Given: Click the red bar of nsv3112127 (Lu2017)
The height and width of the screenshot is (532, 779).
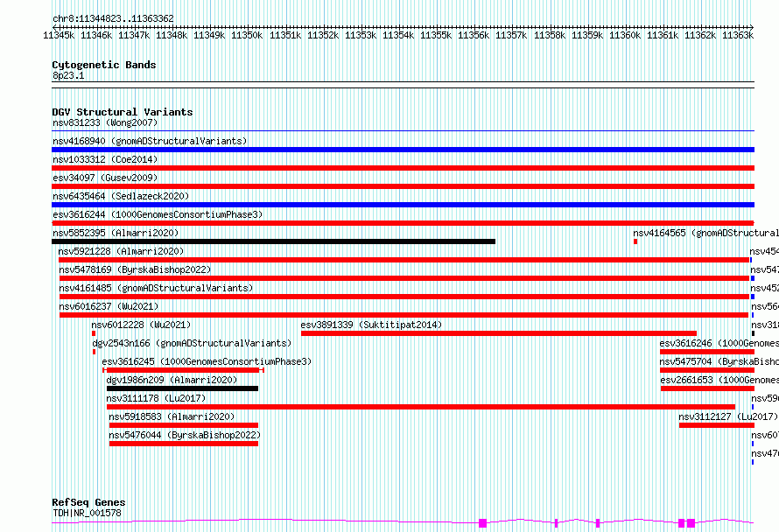Looking at the screenshot, I should (717, 425).
